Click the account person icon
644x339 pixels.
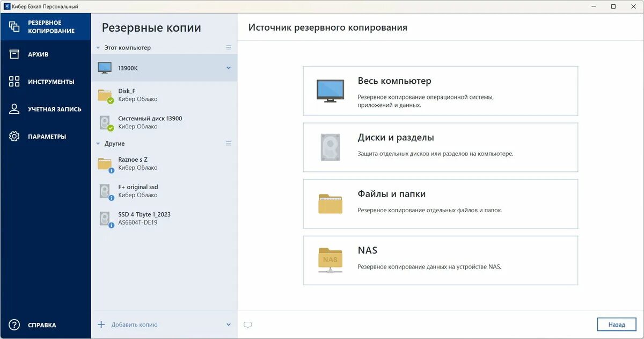(14, 109)
